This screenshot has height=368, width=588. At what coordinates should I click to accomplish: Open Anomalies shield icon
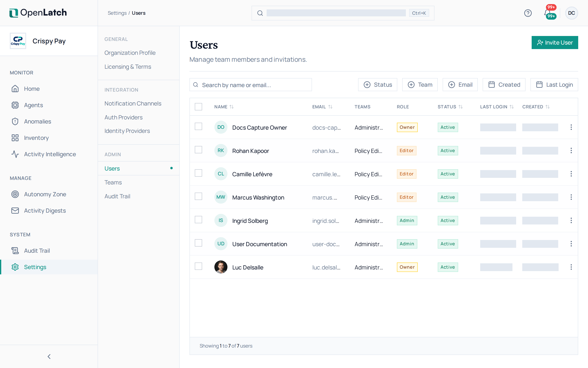click(x=15, y=121)
